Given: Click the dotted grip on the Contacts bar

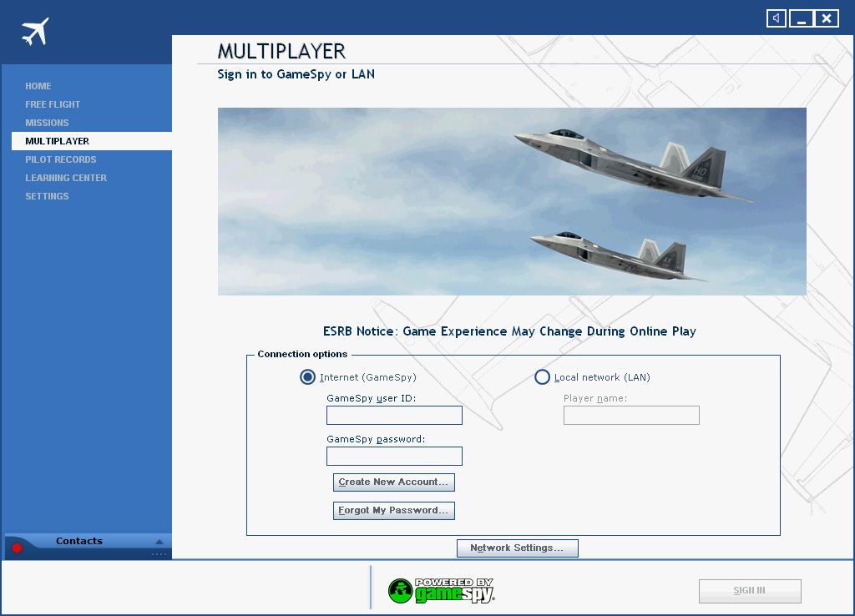Looking at the screenshot, I should pyautogui.click(x=159, y=553).
